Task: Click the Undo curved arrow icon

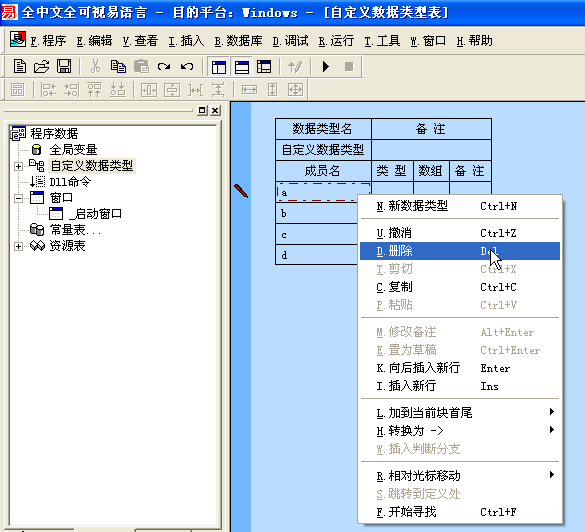Action: point(187,67)
